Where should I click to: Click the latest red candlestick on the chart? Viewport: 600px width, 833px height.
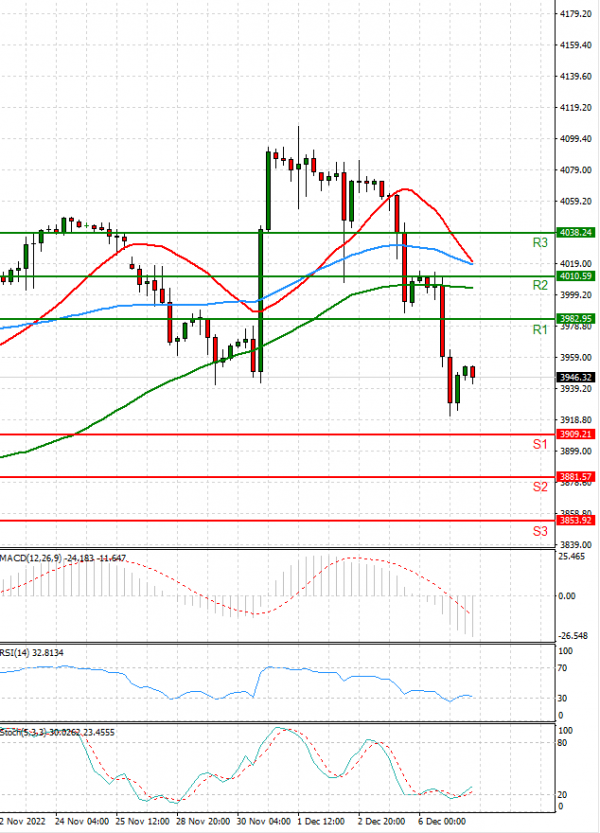coord(473,372)
